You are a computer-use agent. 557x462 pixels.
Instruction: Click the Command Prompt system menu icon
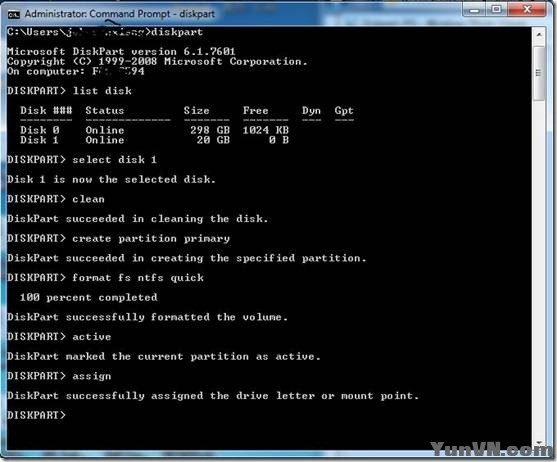[x=13, y=14]
